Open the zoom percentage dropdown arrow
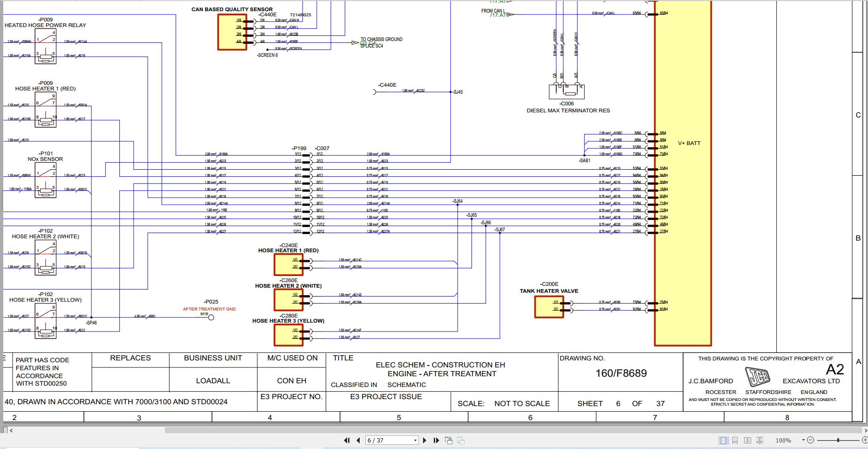The image size is (868, 449). pos(803,440)
